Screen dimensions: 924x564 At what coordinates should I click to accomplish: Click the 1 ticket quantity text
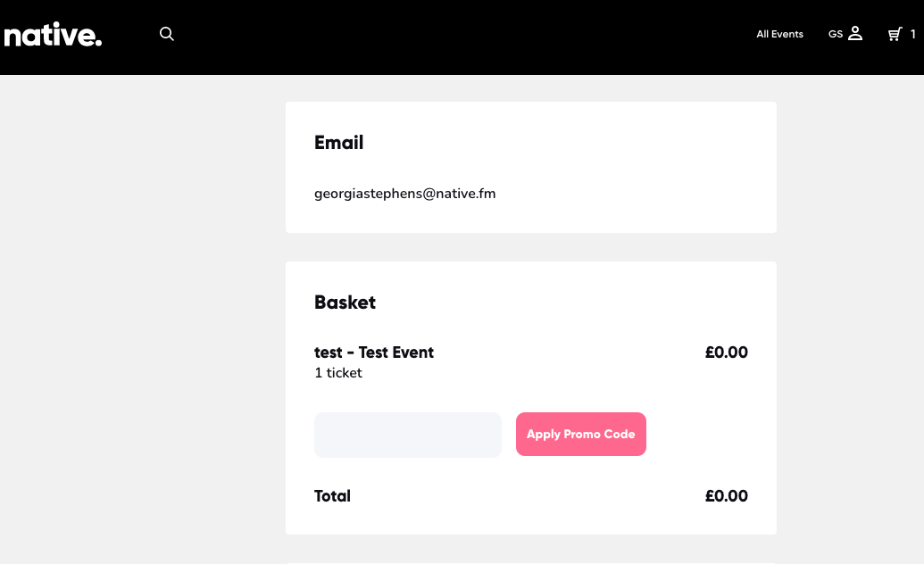pyautogui.click(x=338, y=373)
